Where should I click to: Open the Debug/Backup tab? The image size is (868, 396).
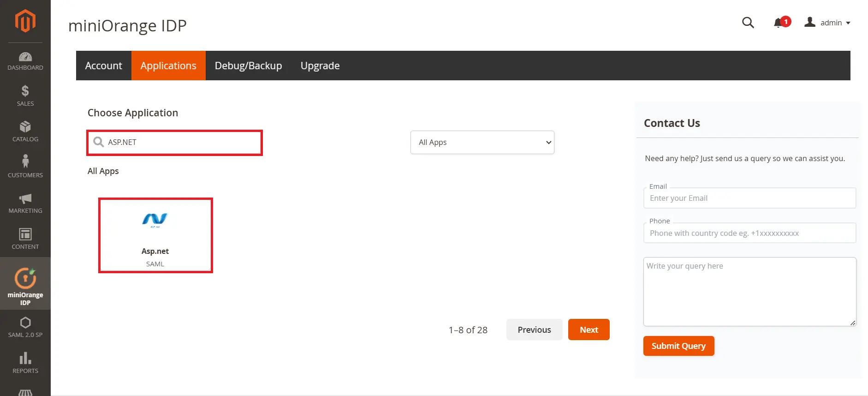coord(248,66)
